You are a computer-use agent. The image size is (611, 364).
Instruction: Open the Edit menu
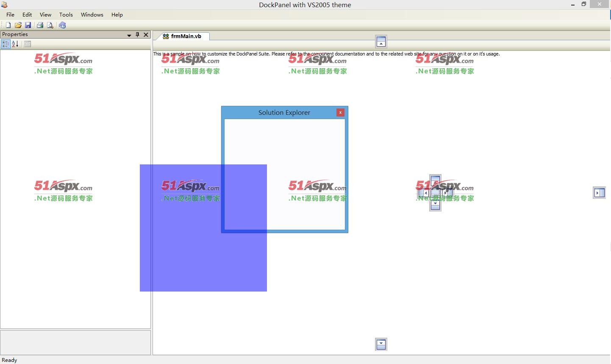pyautogui.click(x=27, y=14)
